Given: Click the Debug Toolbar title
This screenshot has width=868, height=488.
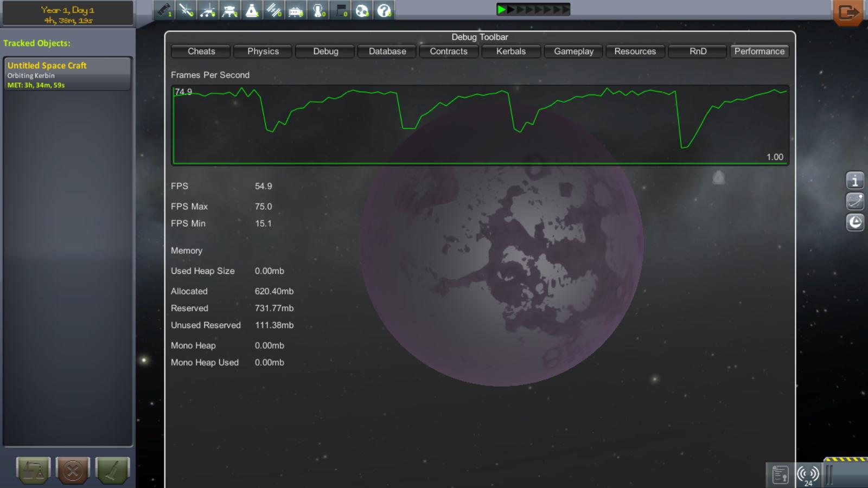Looking at the screenshot, I should coord(480,37).
